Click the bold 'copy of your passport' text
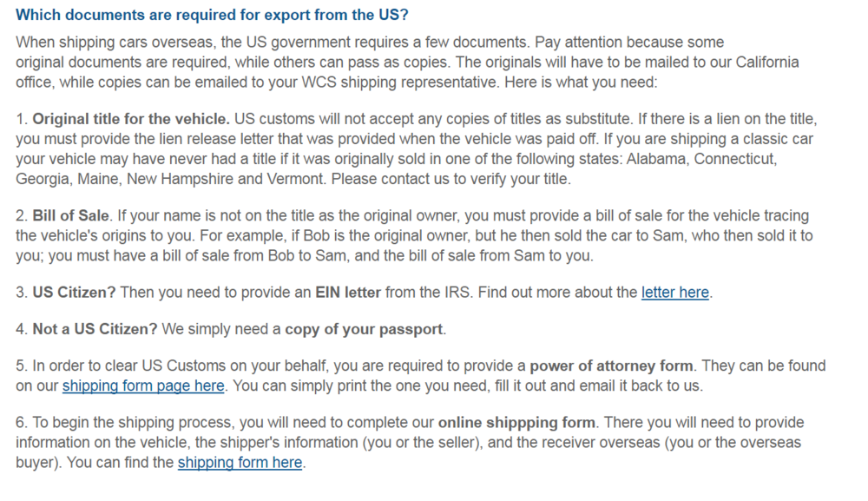The width and height of the screenshot is (868, 501). [364, 329]
